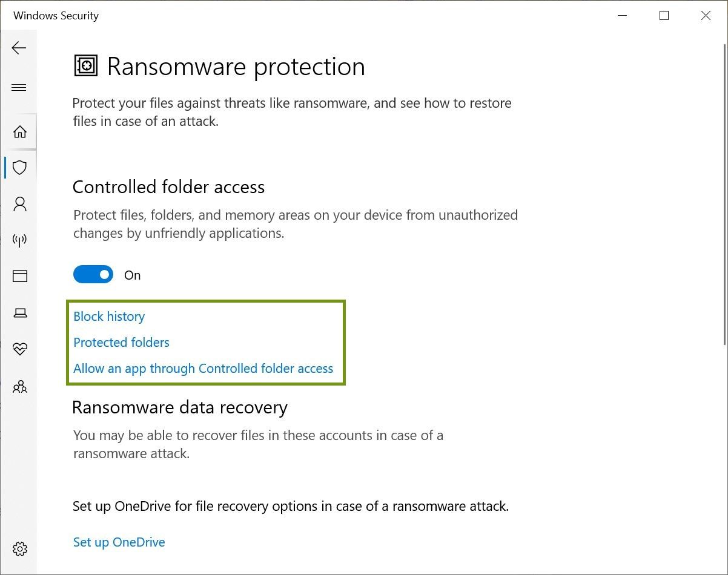Turn off Controlled folder access
The image size is (728, 575).
click(93, 274)
